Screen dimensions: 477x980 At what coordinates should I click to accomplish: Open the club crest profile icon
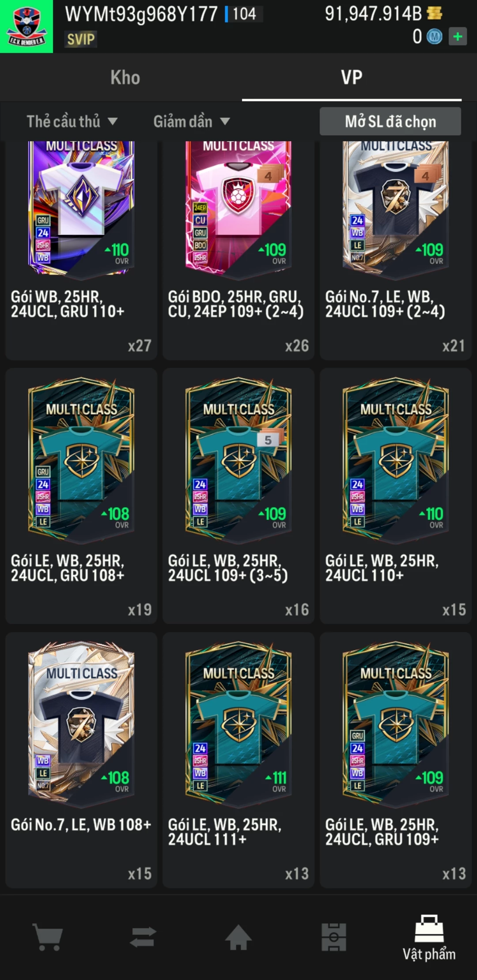(26, 26)
